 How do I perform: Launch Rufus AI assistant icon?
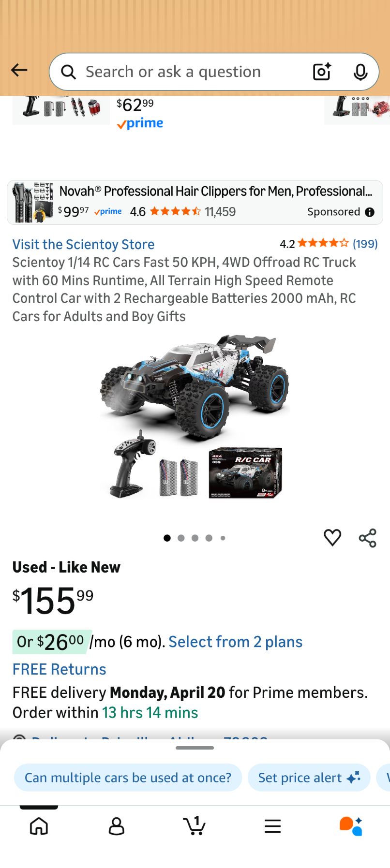351,826
